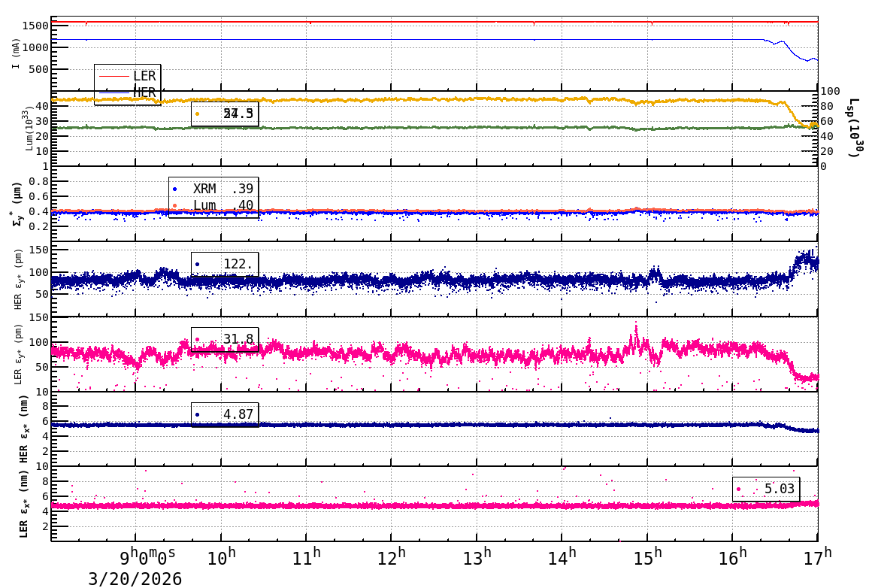Click the 80 tick on right Lsp axis
The height and width of the screenshot is (588, 872).
[x=827, y=106]
